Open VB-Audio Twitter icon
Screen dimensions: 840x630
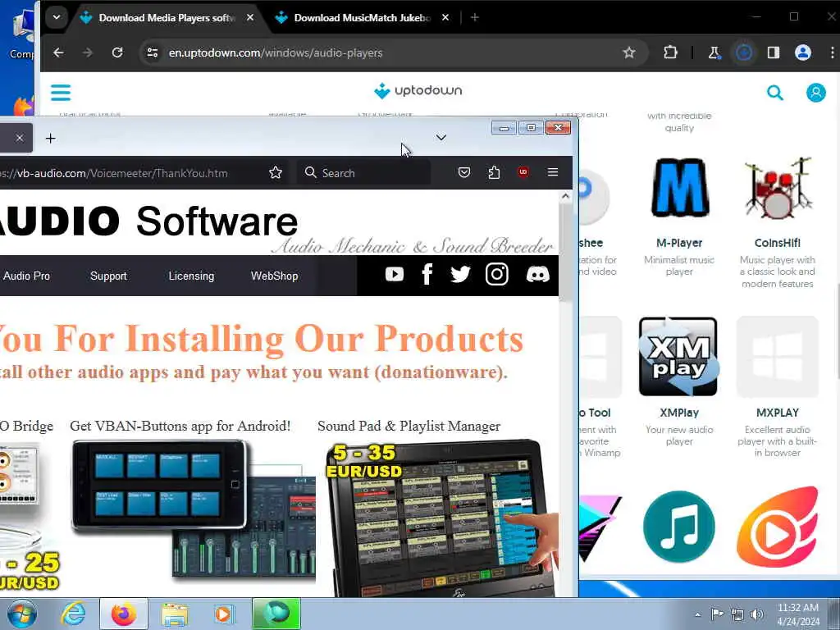click(x=460, y=274)
